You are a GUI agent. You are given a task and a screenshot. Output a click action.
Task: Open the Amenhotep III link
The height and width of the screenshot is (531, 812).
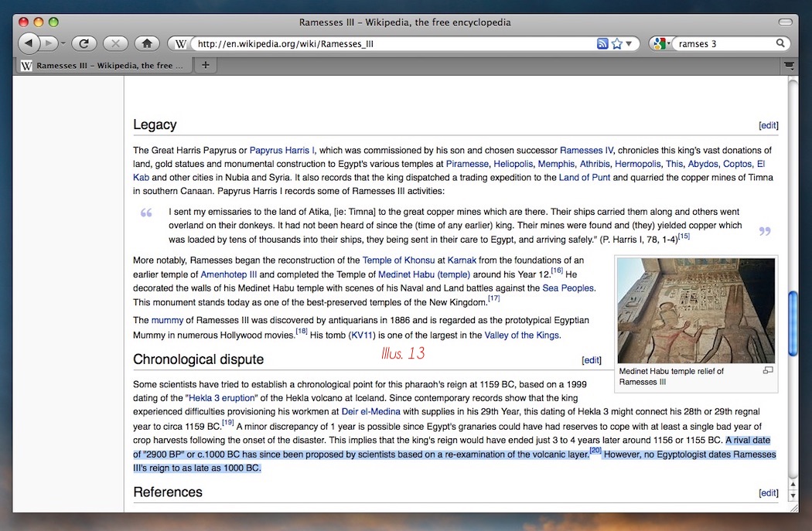pyautogui.click(x=228, y=274)
